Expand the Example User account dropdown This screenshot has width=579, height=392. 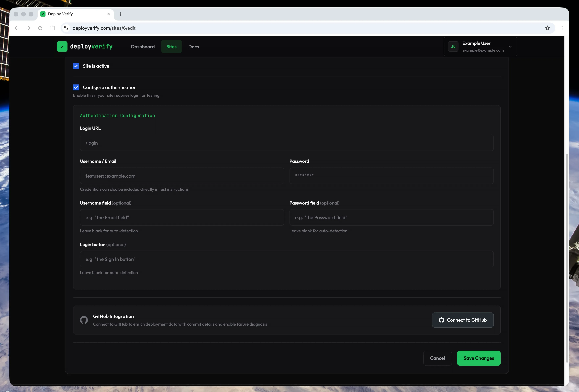(510, 47)
